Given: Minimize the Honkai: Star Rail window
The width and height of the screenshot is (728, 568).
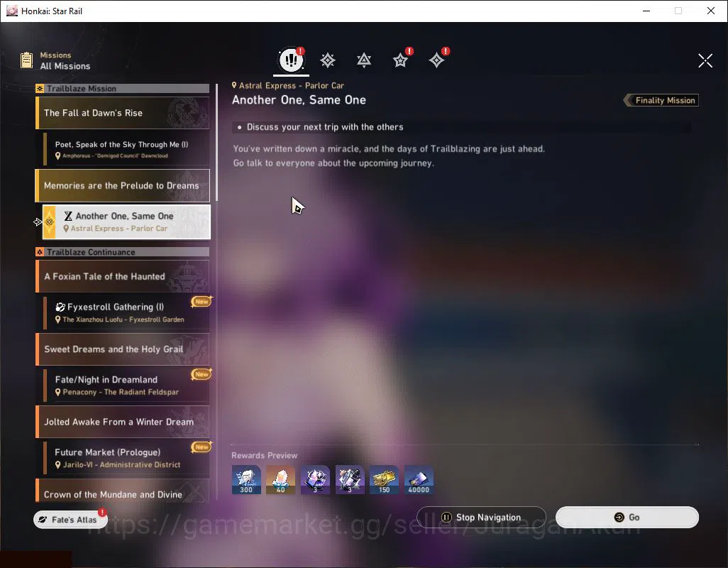Looking at the screenshot, I should pos(646,11).
